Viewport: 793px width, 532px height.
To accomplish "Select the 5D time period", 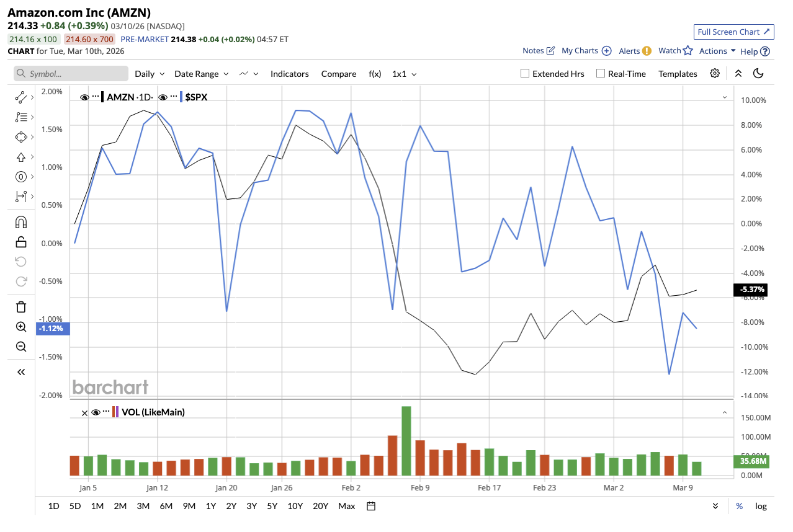I will point(75,506).
